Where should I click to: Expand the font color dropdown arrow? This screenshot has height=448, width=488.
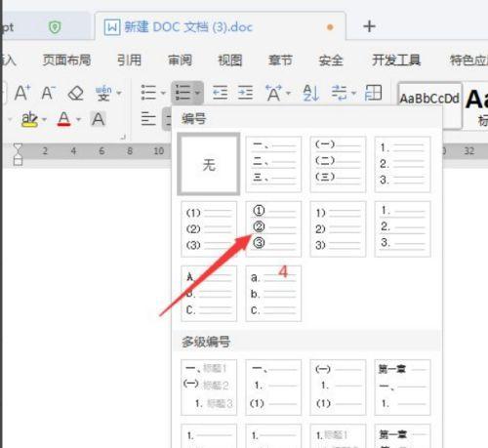pos(78,120)
